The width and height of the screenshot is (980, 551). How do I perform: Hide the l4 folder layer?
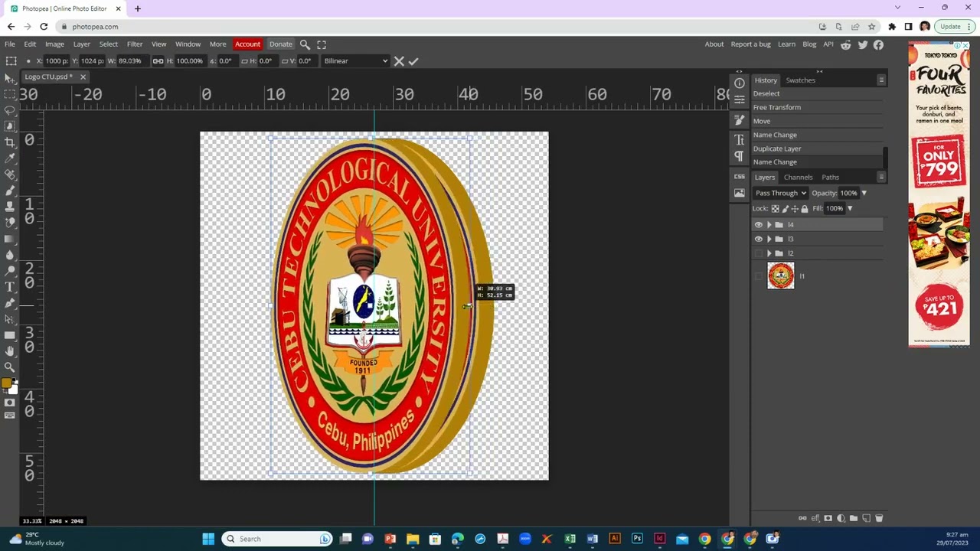coord(759,225)
